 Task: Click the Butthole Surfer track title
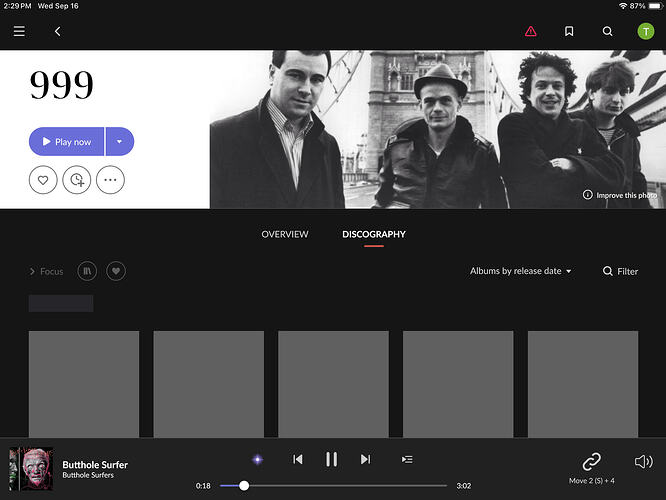(95, 464)
